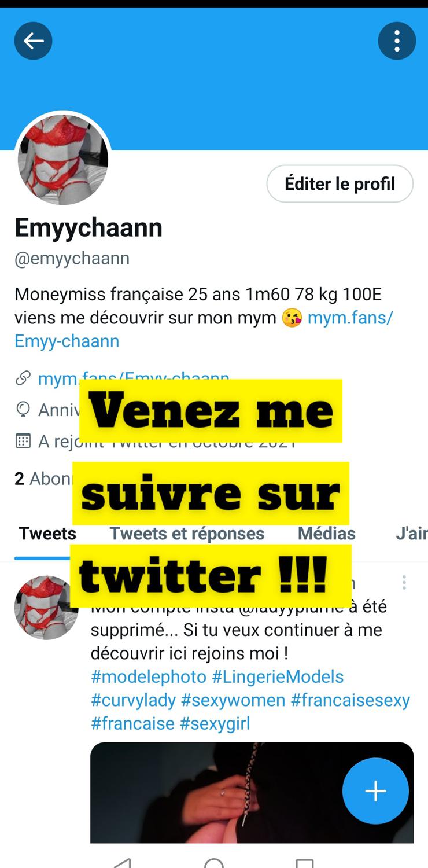This screenshot has width=428, height=868.
Task: Tap the back arrow icon
Action: 33,41
